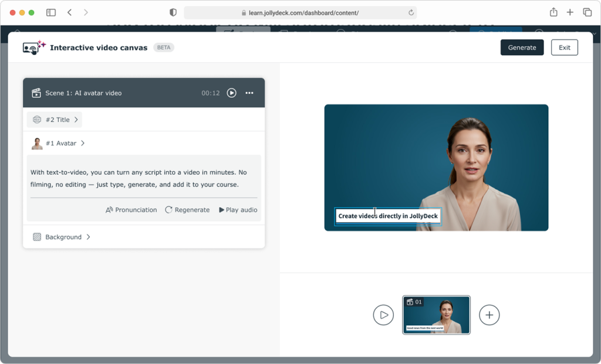Reload the page
This screenshot has height=364, width=601.
click(x=411, y=13)
